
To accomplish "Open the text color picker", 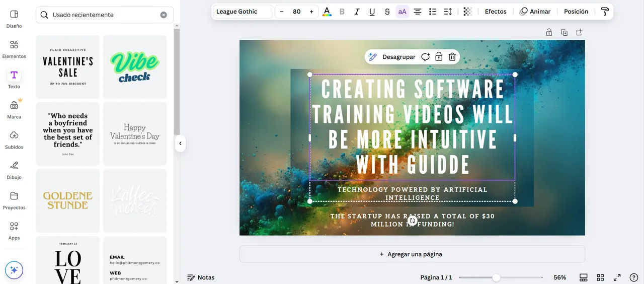I will point(327,12).
